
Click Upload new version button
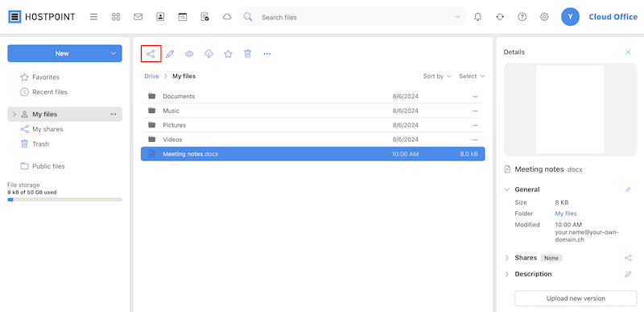pos(576,298)
